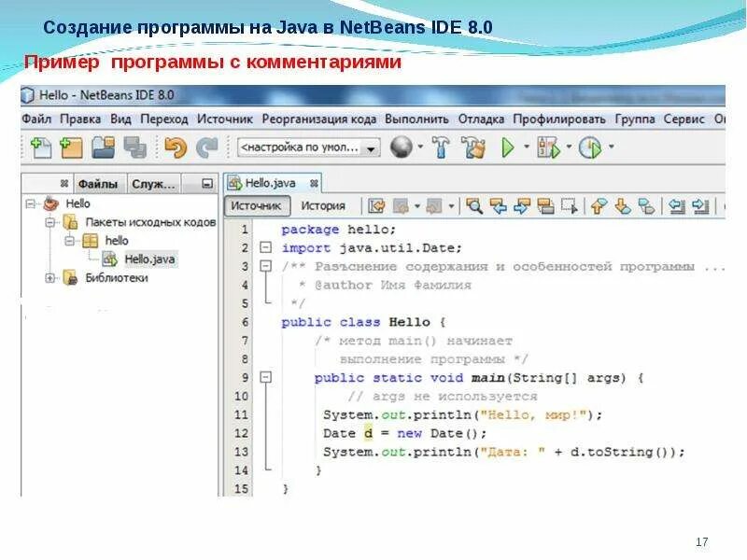747x560 pixels.
Task: Click the Debug Project icon
Action: coord(548,147)
